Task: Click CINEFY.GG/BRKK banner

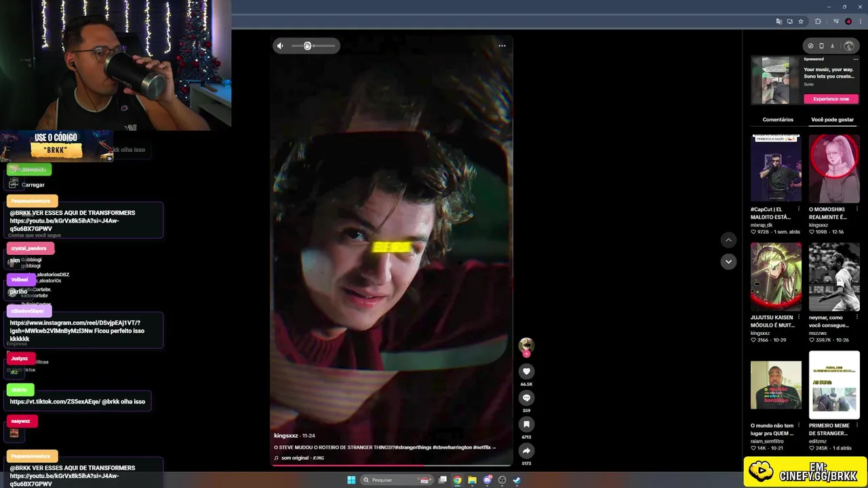Action: (x=805, y=472)
